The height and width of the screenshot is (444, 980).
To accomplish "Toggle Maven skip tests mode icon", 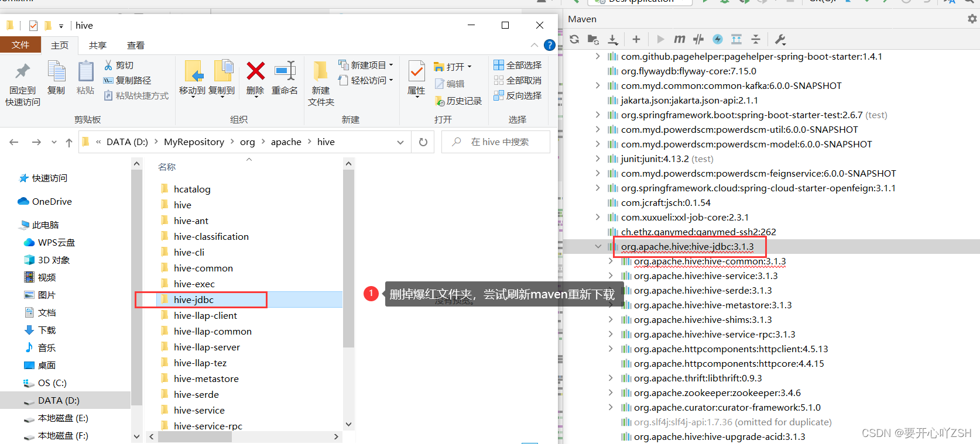I will click(x=698, y=39).
